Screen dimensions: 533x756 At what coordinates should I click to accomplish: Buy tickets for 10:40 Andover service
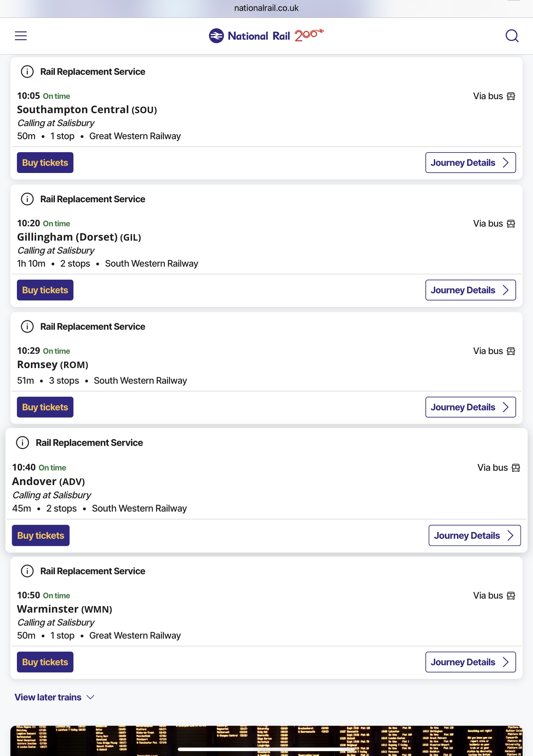pos(41,536)
